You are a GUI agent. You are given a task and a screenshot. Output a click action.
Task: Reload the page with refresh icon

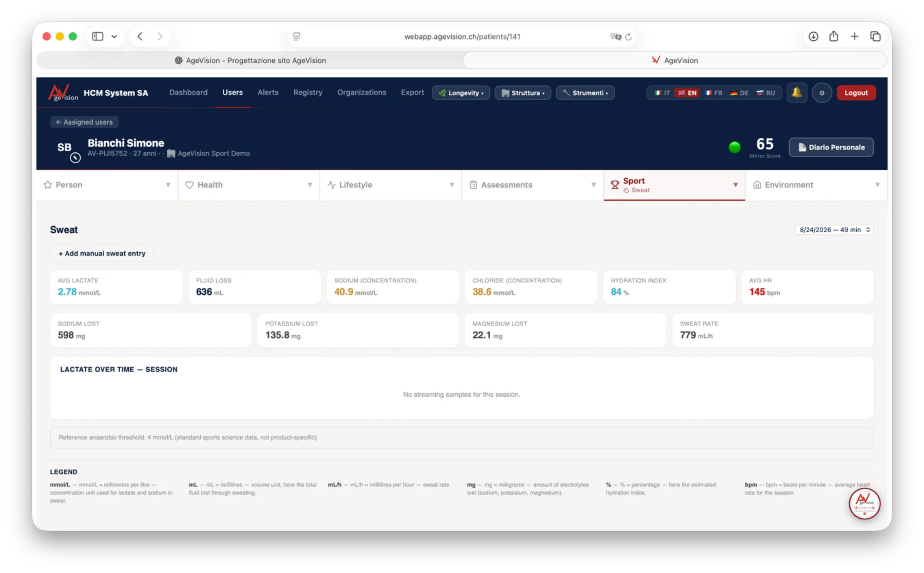pos(628,36)
